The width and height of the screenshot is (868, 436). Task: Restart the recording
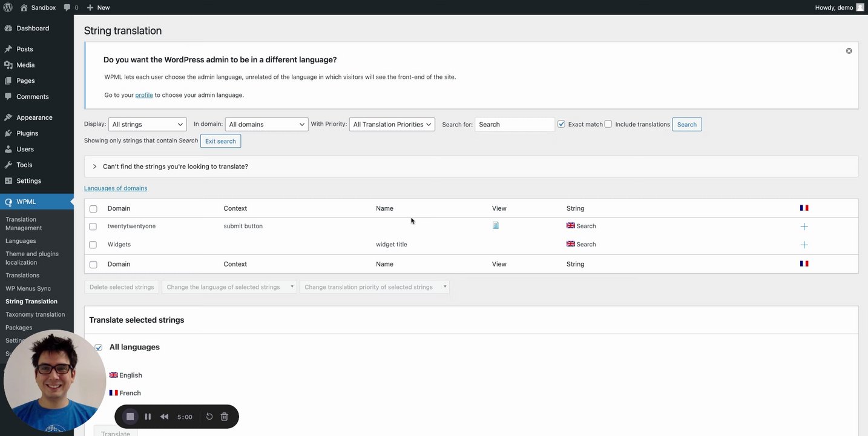click(209, 417)
